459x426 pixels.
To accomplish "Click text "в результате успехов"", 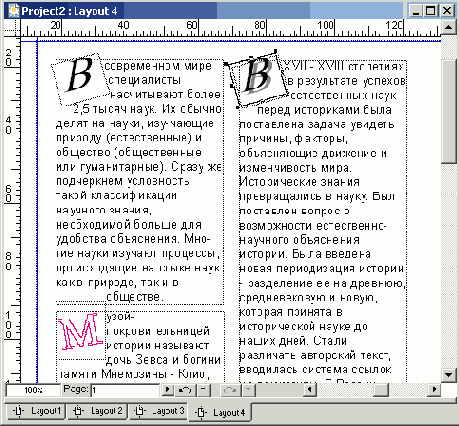I will coord(346,81).
